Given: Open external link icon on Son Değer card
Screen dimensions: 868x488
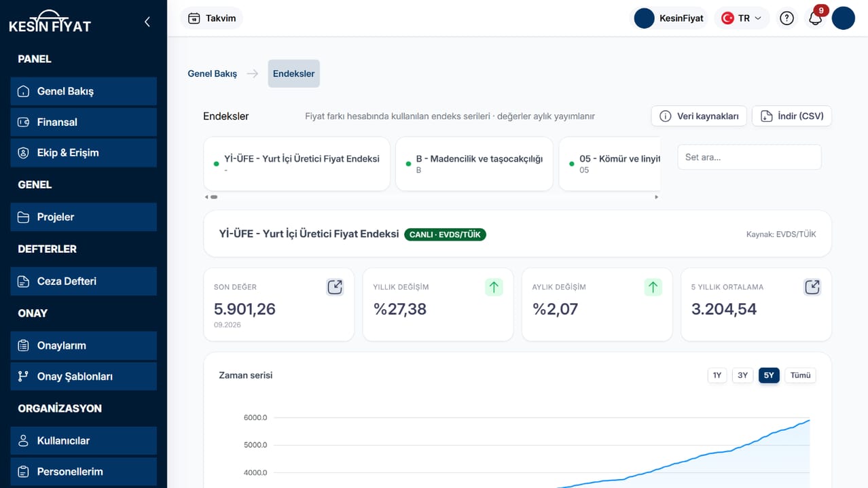Looking at the screenshot, I should 335,287.
